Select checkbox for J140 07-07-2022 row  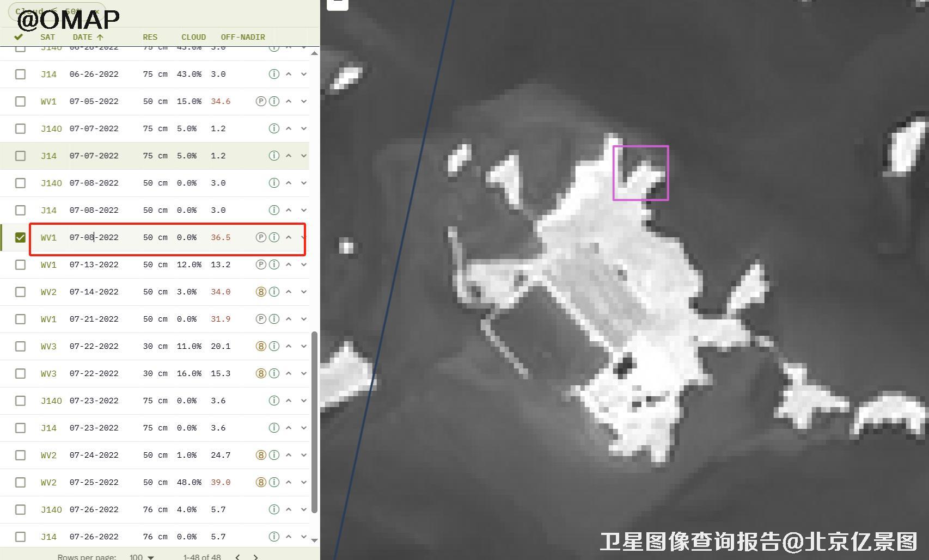tap(20, 128)
